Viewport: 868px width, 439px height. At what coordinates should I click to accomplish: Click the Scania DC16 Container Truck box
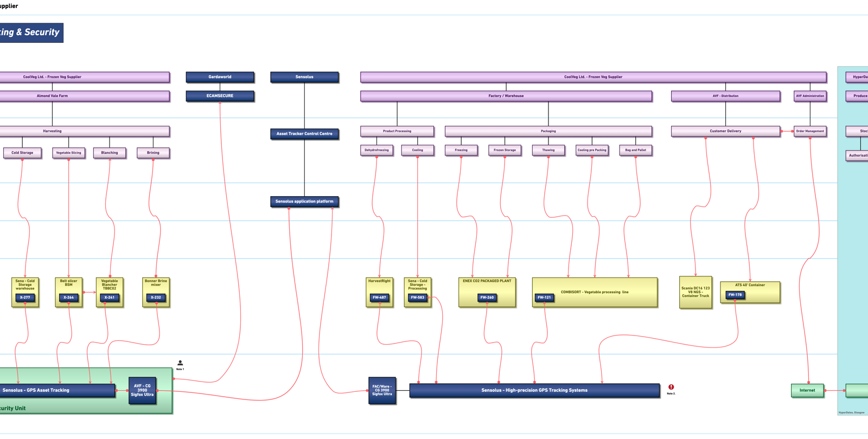pyautogui.click(x=695, y=293)
